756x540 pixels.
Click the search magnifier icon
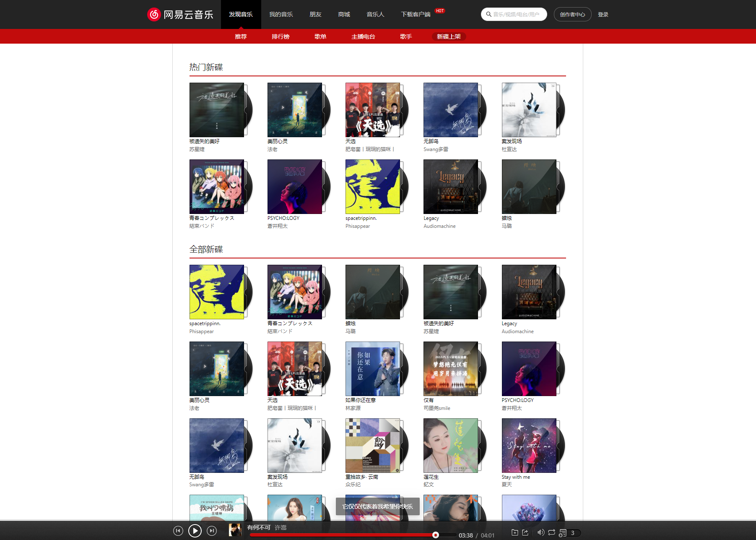pyautogui.click(x=489, y=14)
